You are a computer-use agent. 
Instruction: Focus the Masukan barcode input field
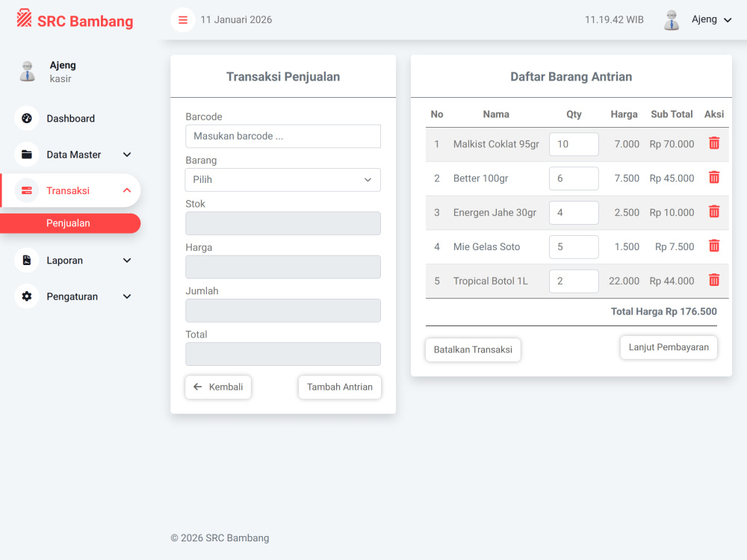pyautogui.click(x=283, y=136)
